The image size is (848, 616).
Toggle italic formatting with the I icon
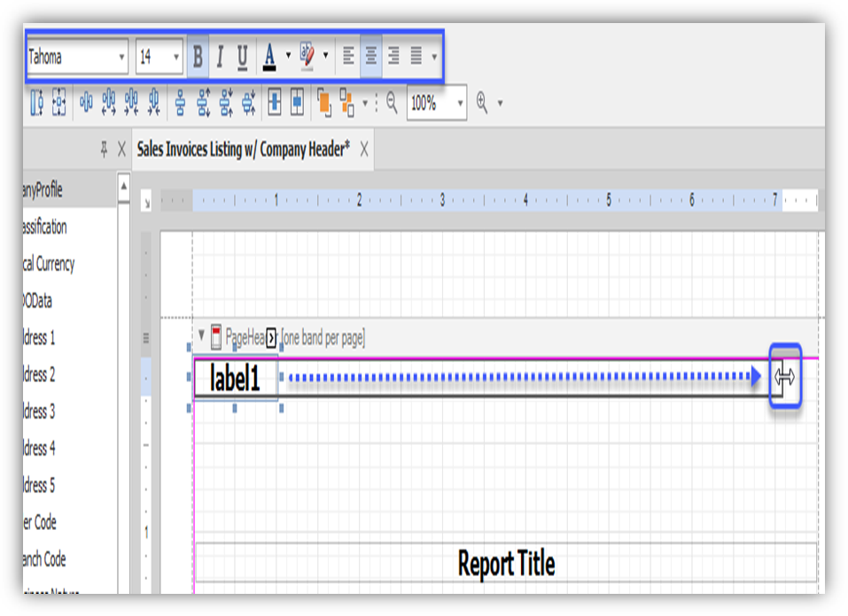220,56
